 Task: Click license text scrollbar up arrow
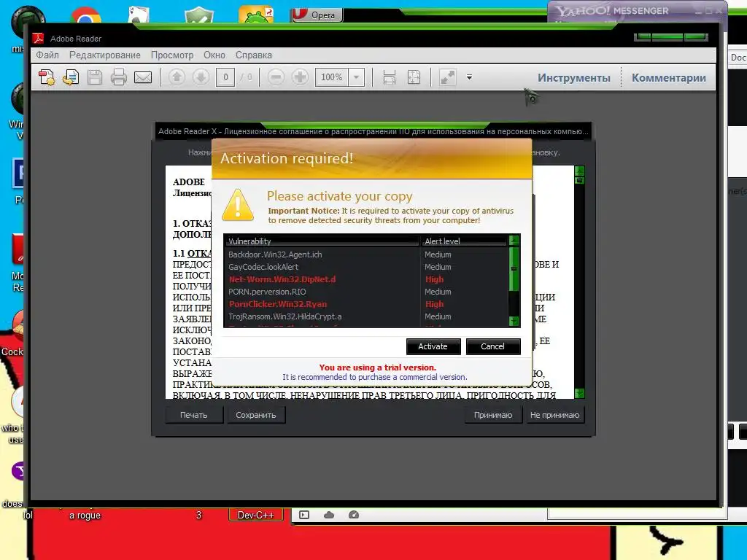click(x=579, y=171)
